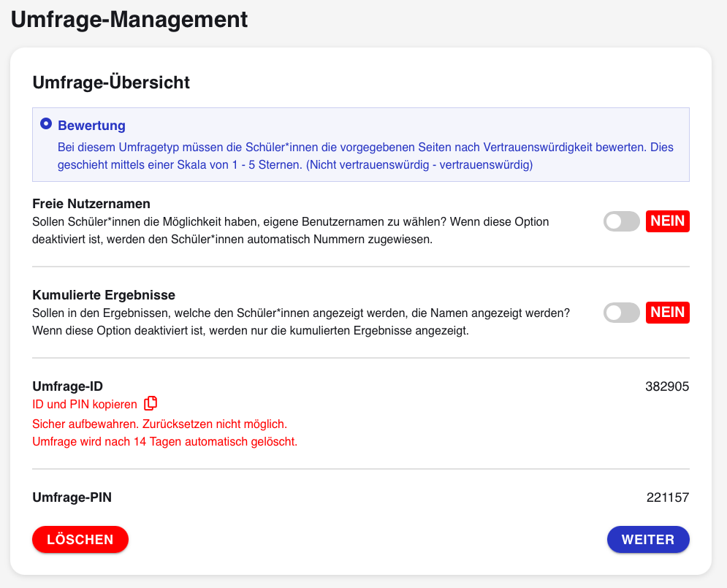This screenshot has width=727, height=588.
Task: Toggle the Kumulierte Ergebnisse switch
Action: tap(621, 313)
